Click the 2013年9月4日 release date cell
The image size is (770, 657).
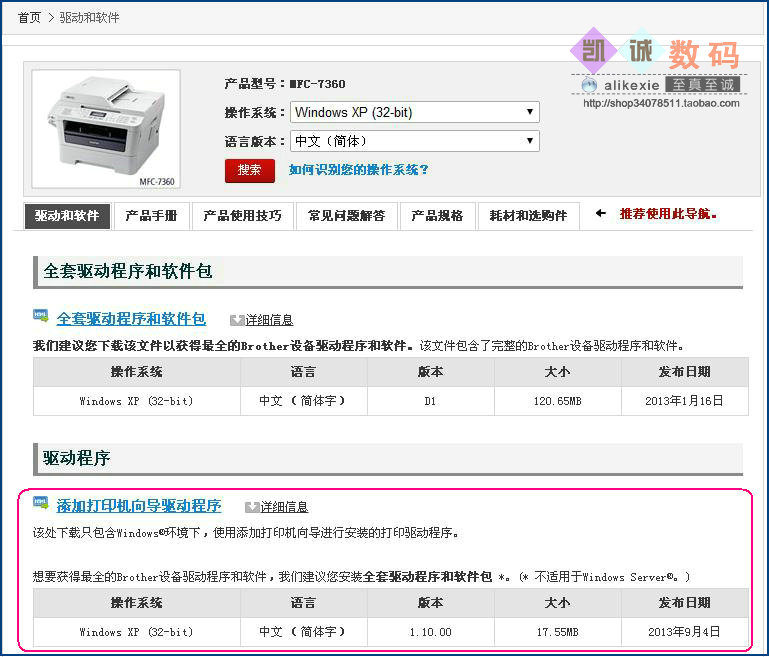coord(685,632)
